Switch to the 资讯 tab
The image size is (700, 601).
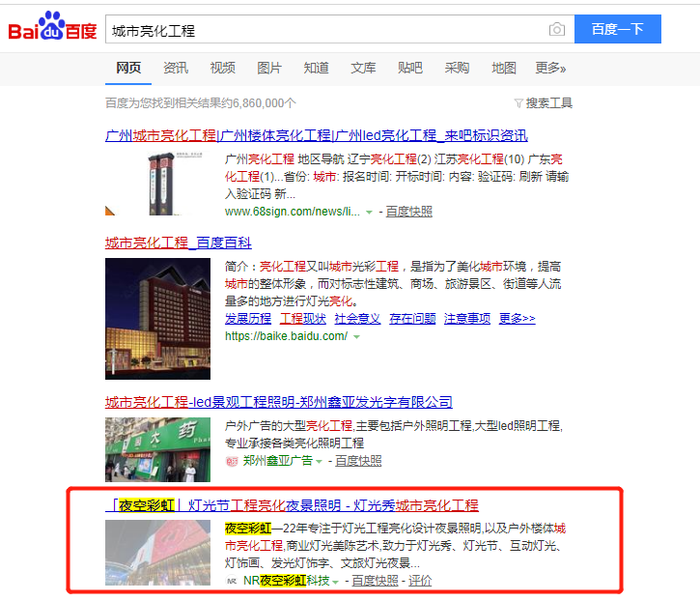[x=176, y=68]
